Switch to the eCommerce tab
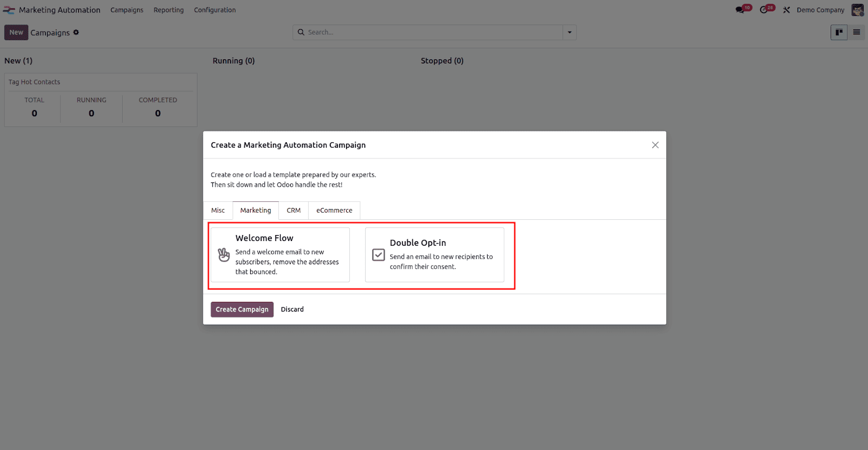Image resolution: width=868 pixels, height=450 pixels. click(x=334, y=211)
